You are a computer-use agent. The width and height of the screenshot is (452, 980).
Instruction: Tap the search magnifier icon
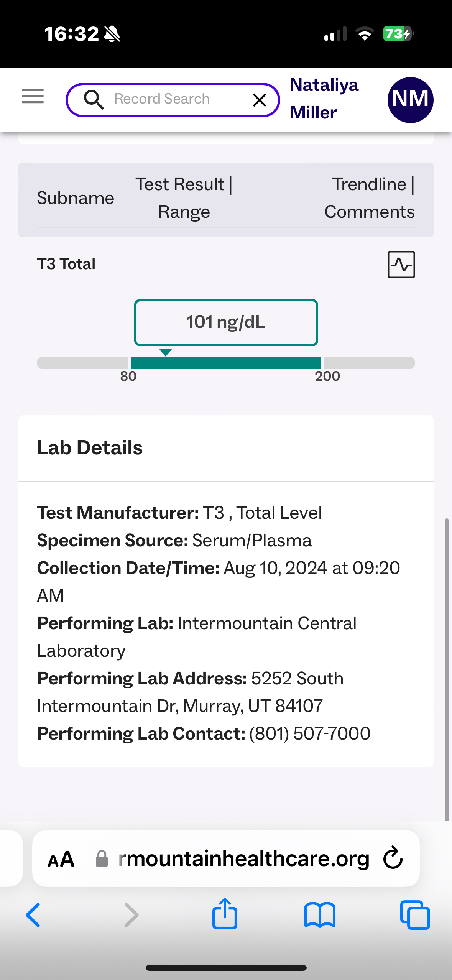(94, 100)
